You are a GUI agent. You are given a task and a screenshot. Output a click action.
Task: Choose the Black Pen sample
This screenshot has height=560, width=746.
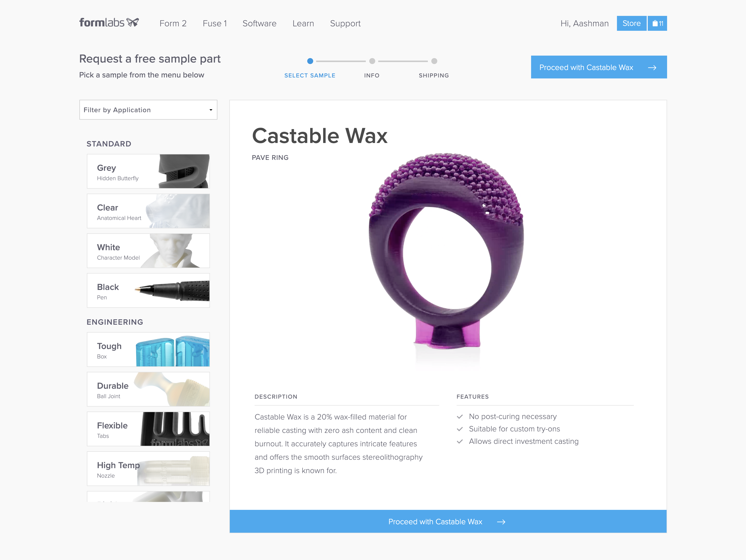(148, 290)
